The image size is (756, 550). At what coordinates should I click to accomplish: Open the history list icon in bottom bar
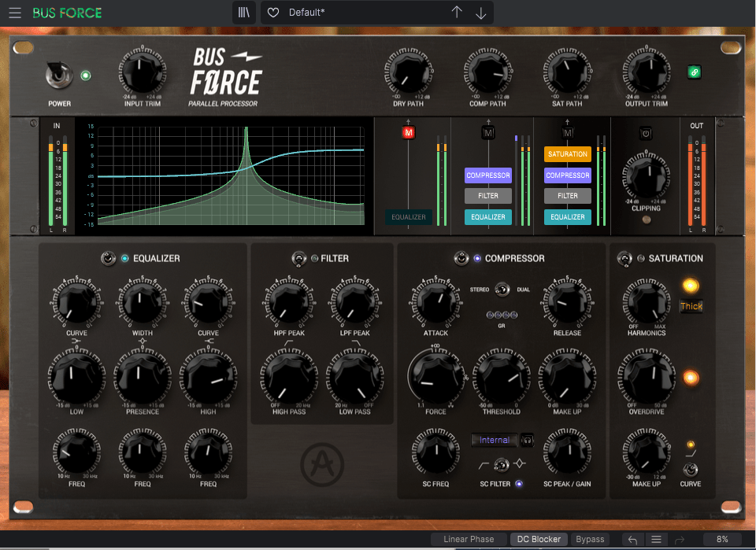click(x=656, y=539)
